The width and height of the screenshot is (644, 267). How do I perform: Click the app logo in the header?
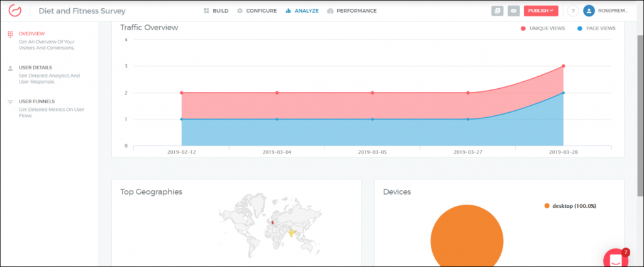click(x=15, y=11)
